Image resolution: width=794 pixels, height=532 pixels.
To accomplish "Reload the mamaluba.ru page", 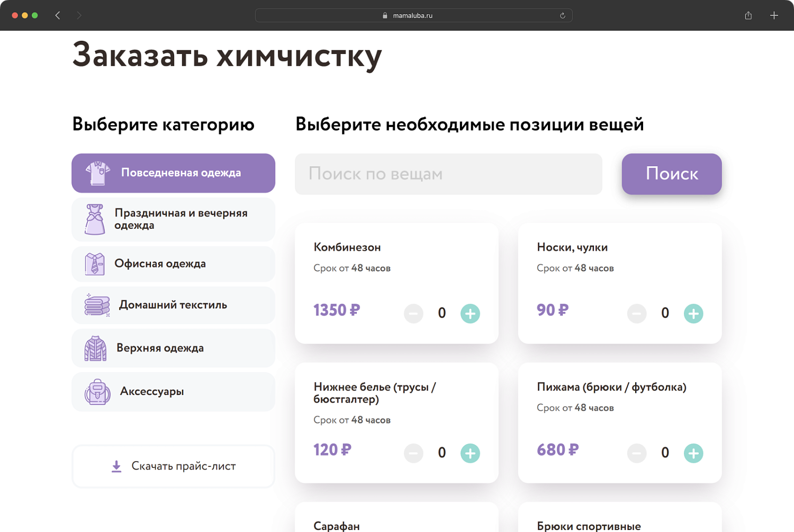I will (563, 15).
